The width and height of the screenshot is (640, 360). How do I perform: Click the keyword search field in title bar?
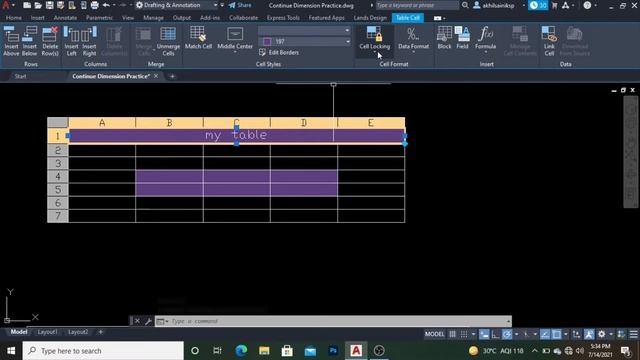click(x=417, y=5)
